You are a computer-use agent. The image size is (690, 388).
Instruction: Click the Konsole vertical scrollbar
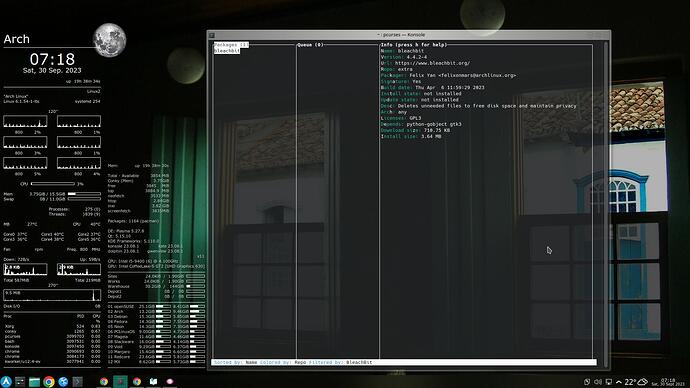(x=607, y=204)
